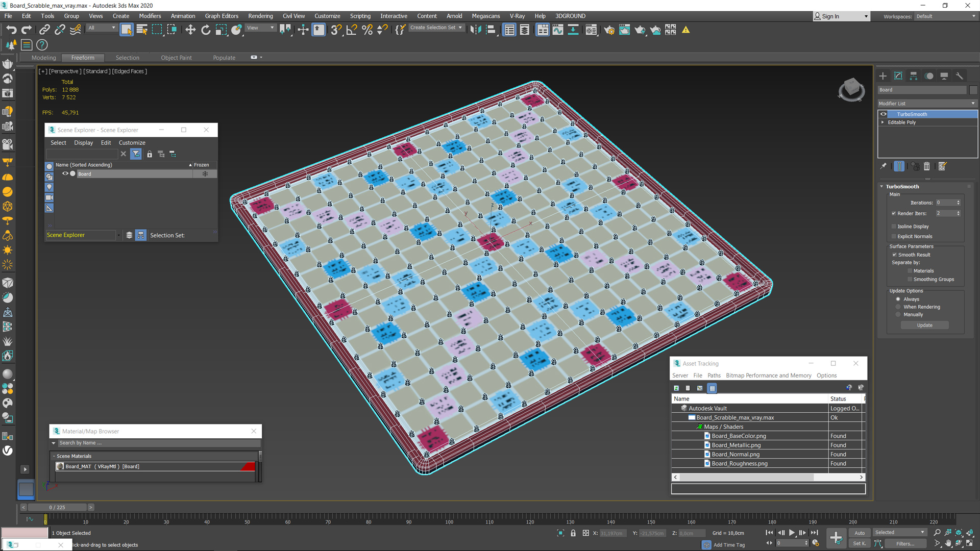Click the Undo arrow icon
The width and height of the screenshot is (980, 551).
pyautogui.click(x=11, y=30)
